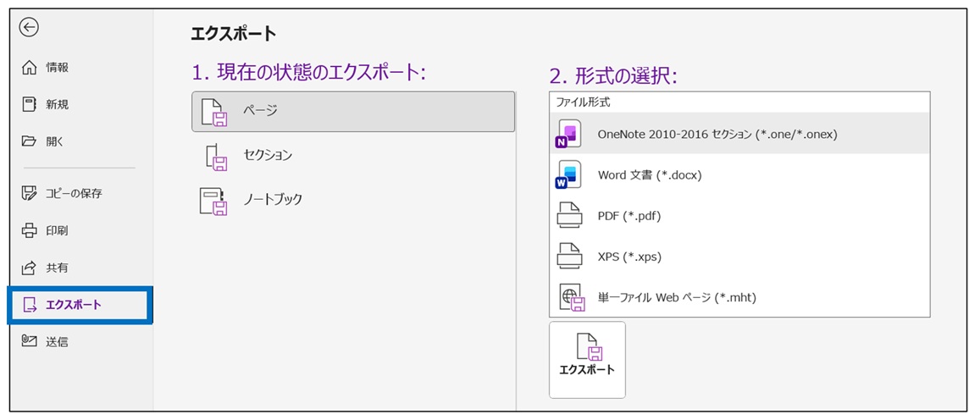Select セクション as the export scope
The height and width of the screenshot is (420, 980).
353,157
